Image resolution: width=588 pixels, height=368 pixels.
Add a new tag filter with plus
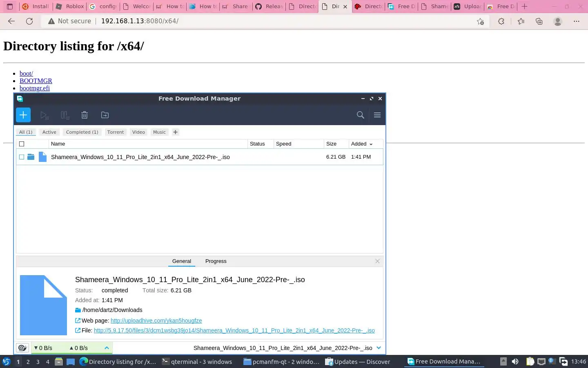175,132
